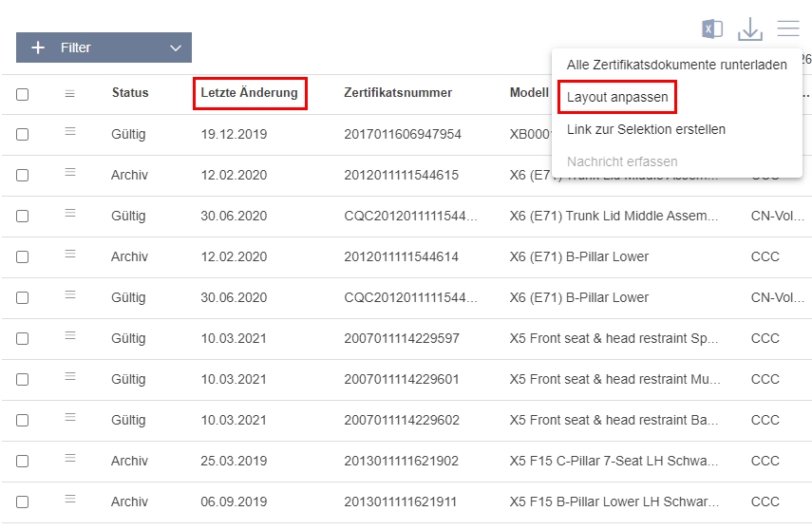Open row menu icon for the 19.12.2019 entry
Image resolution: width=812 pixels, height=530 pixels.
point(70,132)
